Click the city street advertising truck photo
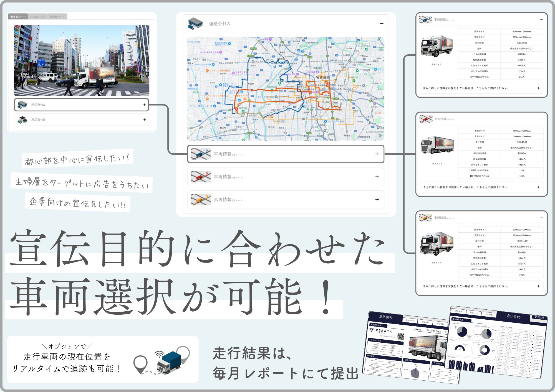 pyautogui.click(x=82, y=60)
